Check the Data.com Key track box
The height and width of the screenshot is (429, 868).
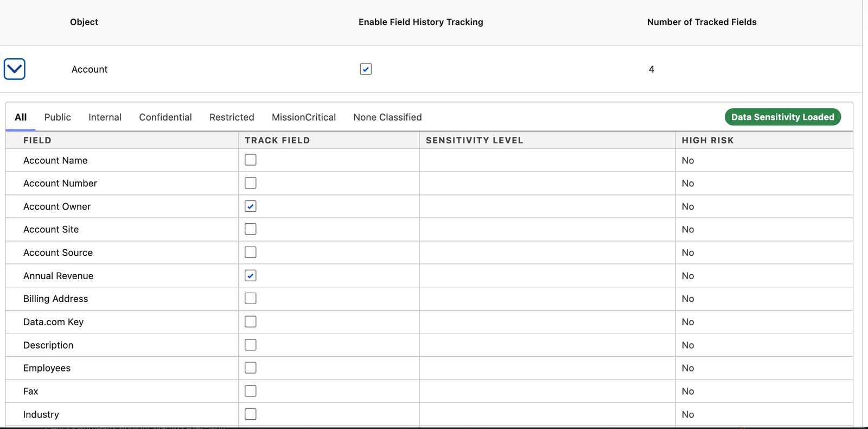pos(251,322)
